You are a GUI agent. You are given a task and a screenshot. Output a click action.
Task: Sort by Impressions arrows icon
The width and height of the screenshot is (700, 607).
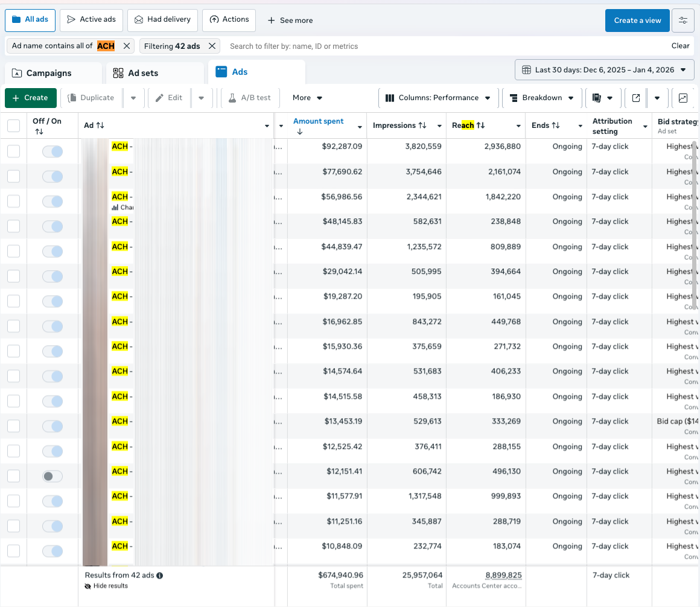(x=422, y=126)
